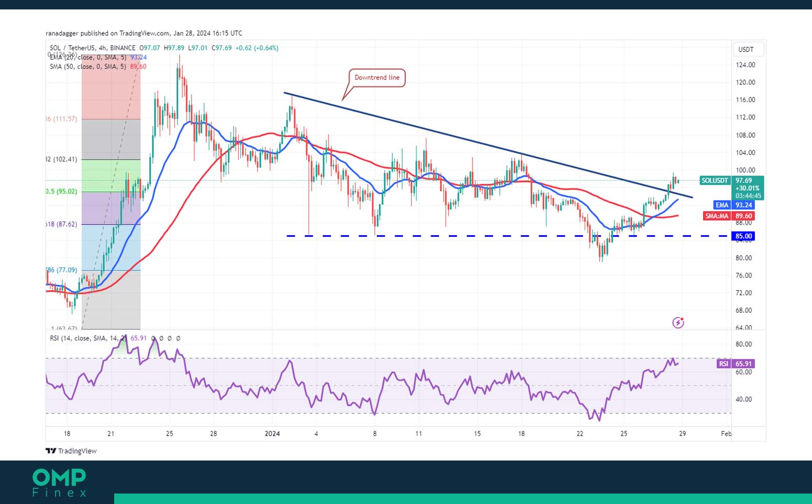Click the purple lightning bolt icon

pyautogui.click(x=678, y=323)
